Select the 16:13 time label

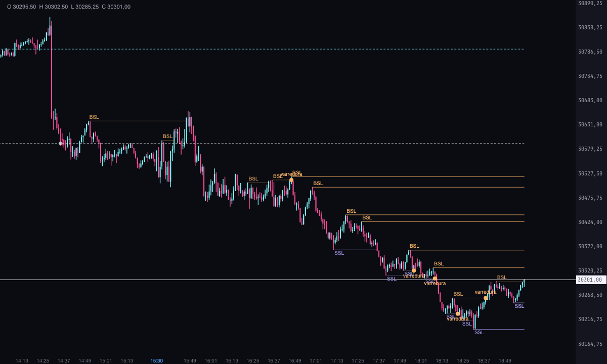pos(232,361)
